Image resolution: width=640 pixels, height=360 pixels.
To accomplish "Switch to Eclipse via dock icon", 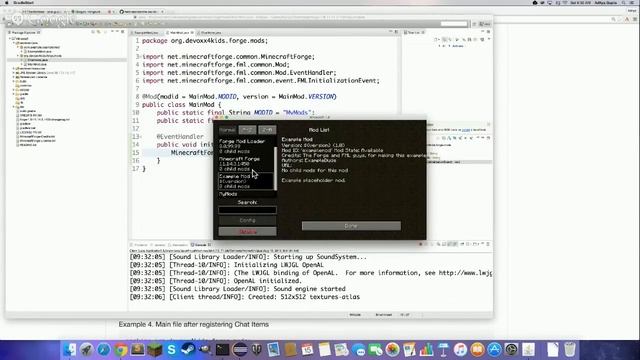I will click(240, 350).
